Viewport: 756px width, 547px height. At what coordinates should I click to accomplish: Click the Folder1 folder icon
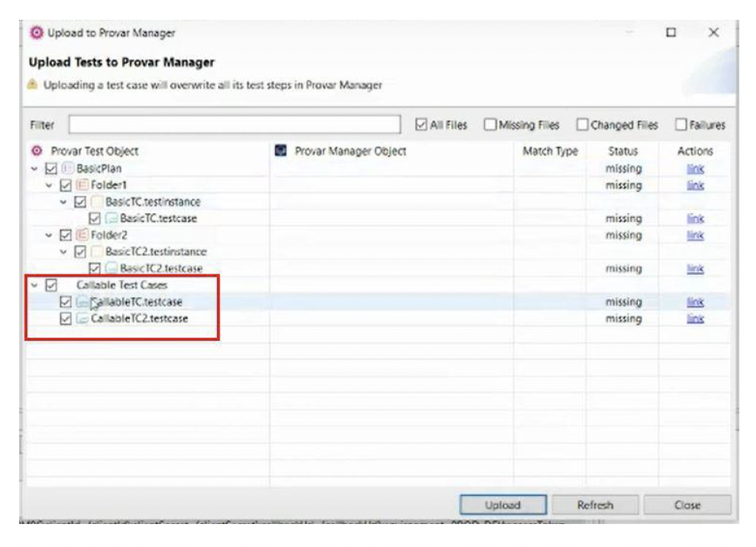coord(82,186)
